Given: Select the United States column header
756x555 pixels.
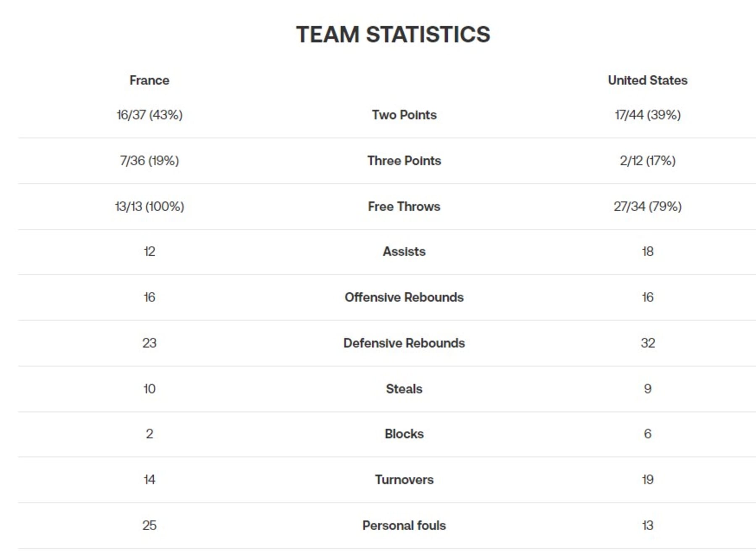Looking at the screenshot, I should point(648,80).
